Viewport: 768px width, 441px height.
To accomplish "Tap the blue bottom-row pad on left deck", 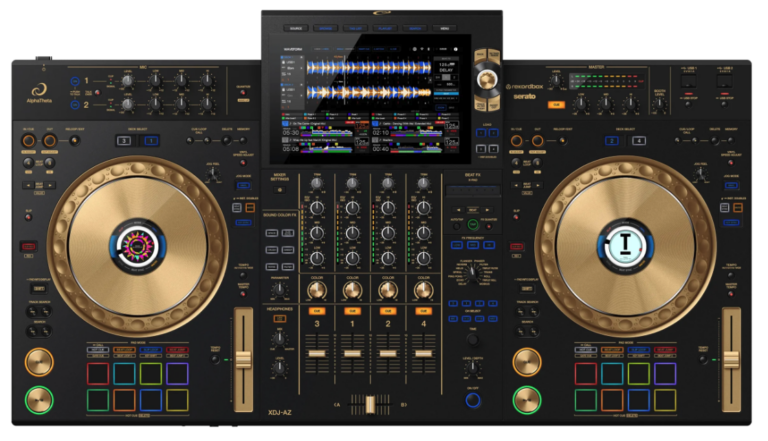I will (151, 400).
